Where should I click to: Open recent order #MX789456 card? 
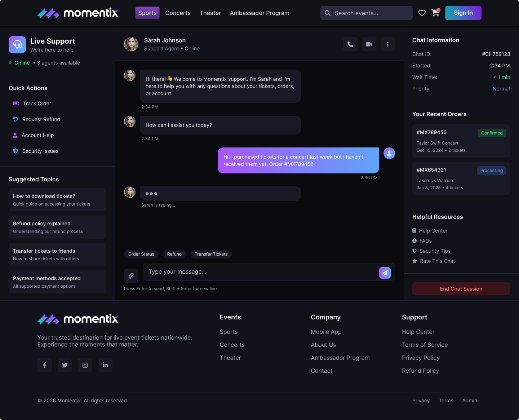(461, 141)
